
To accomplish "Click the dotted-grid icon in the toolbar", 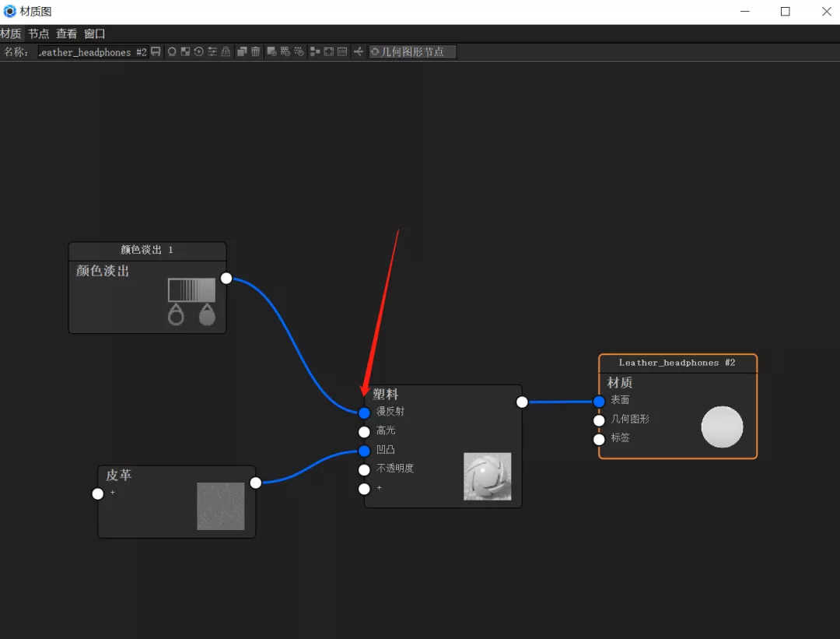I will pos(299,51).
